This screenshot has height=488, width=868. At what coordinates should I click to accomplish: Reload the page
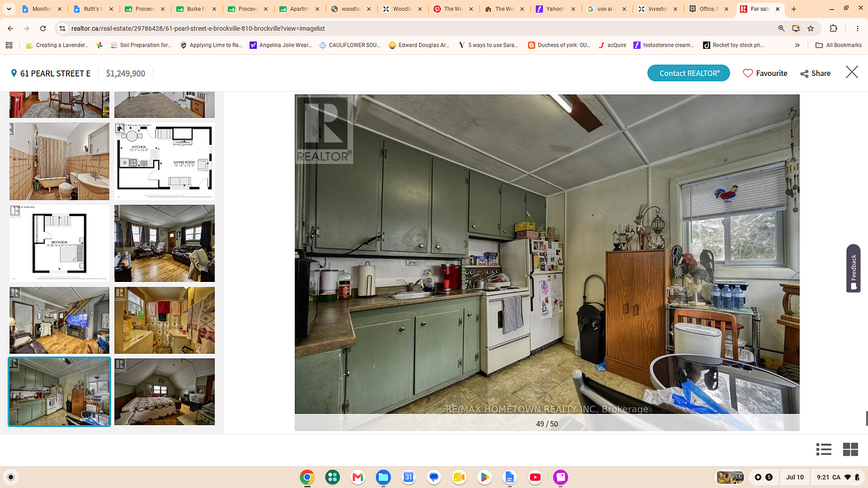click(x=43, y=28)
